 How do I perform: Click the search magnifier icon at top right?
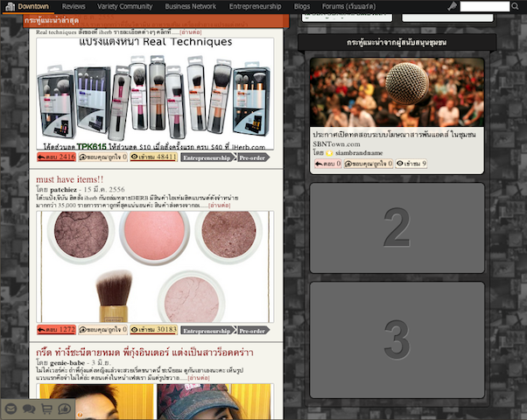516,7
